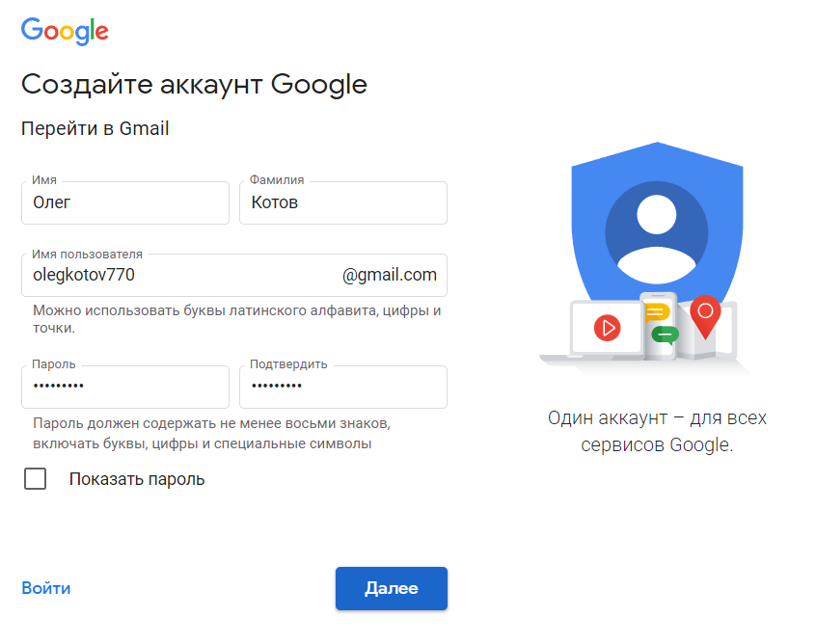816x644 pixels.
Task: Click the Показать пароль label text
Action: point(137,479)
